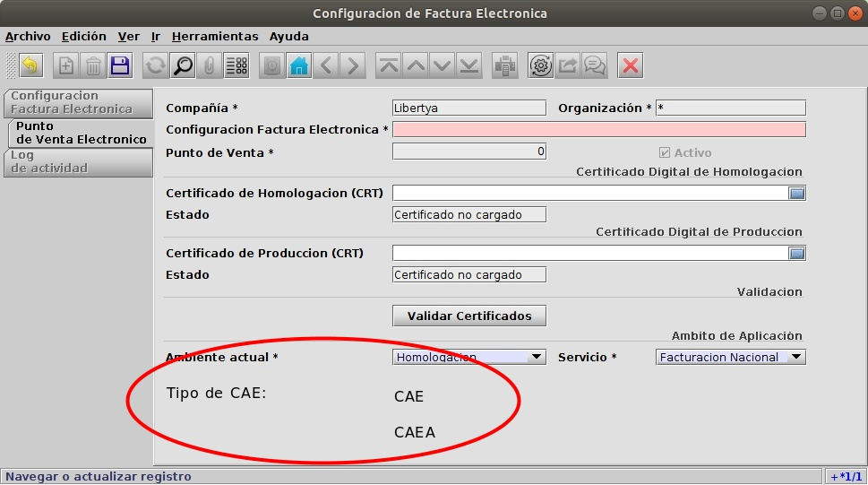The image size is (868, 485).
Task: Go to the previous record up arrow
Action: point(416,66)
